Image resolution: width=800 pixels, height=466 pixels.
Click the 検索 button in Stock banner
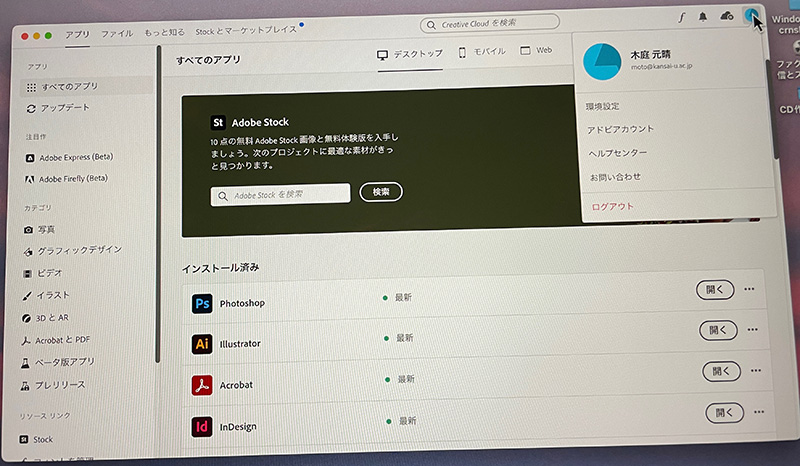pyautogui.click(x=381, y=192)
